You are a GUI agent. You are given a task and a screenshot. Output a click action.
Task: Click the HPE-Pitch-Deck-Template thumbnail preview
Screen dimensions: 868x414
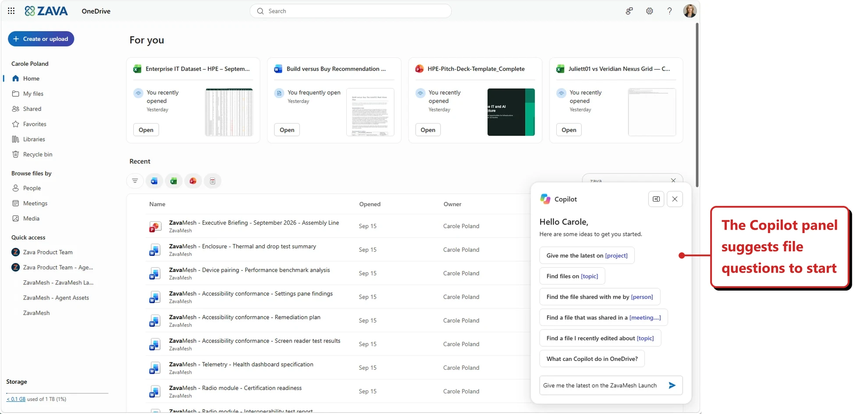click(x=511, y=112)
